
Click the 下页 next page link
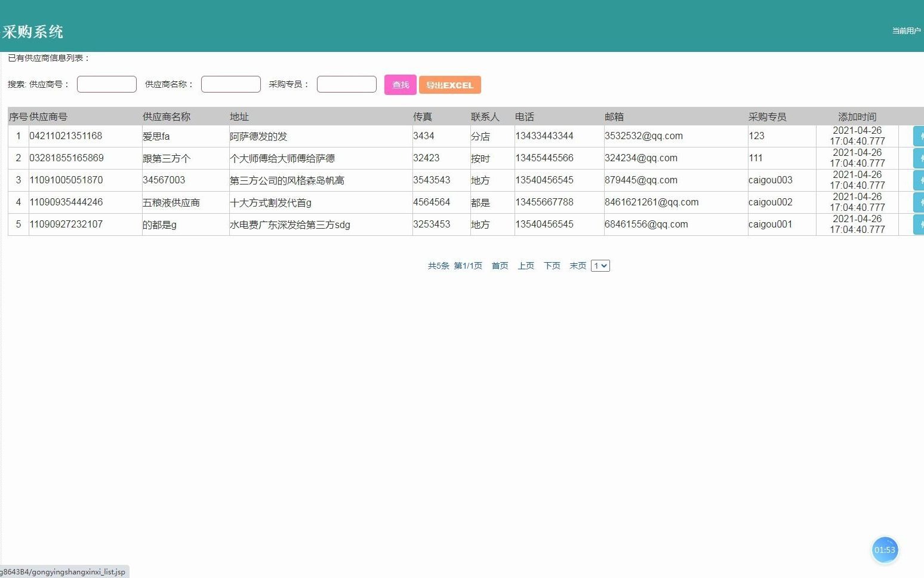pyautogui.click(x=551, y=265)
